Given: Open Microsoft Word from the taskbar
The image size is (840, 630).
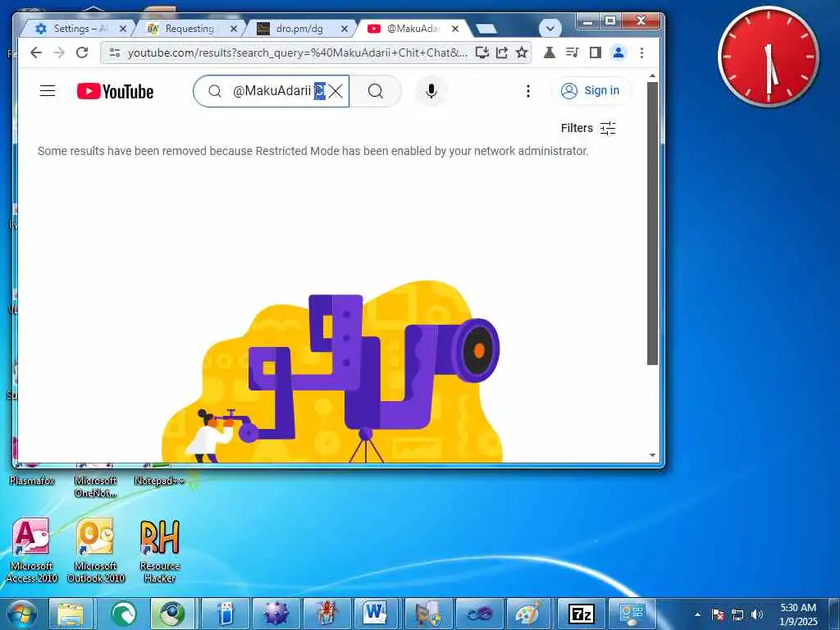Looking at the screenshot, I should 376,614.
